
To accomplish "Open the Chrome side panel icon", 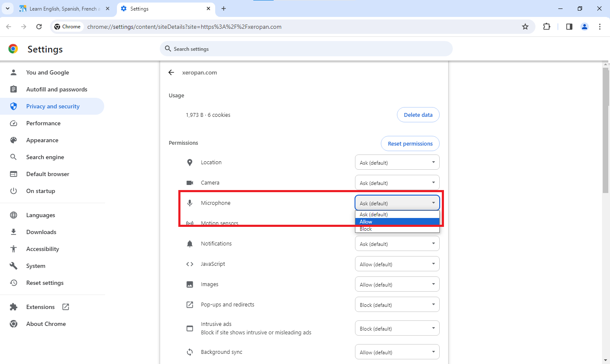I will 569,27.
